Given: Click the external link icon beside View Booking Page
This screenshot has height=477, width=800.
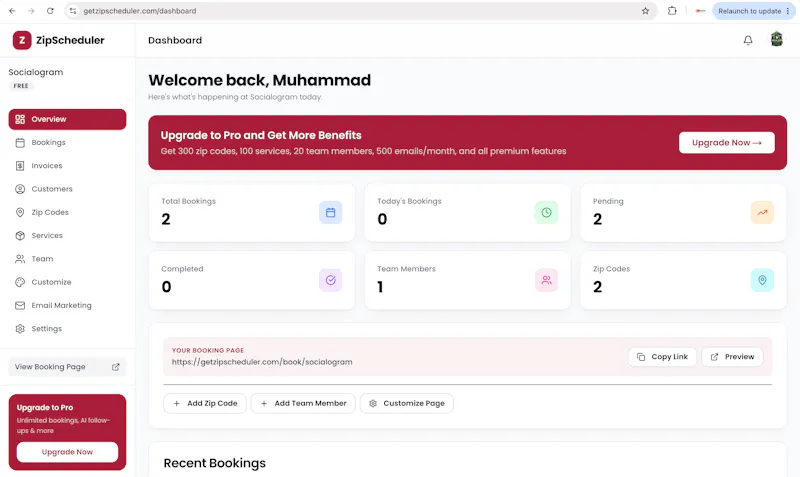Looking at the screenshot, I should [x=116, y=367].
